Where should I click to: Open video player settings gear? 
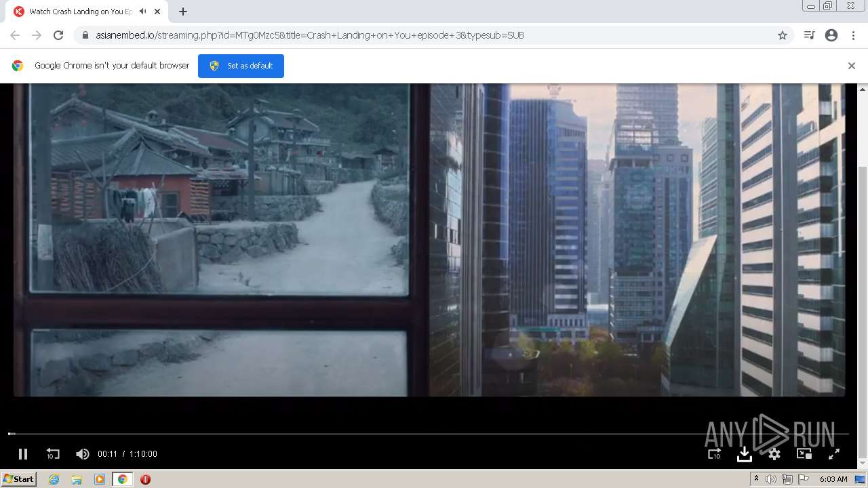[774, 454]
